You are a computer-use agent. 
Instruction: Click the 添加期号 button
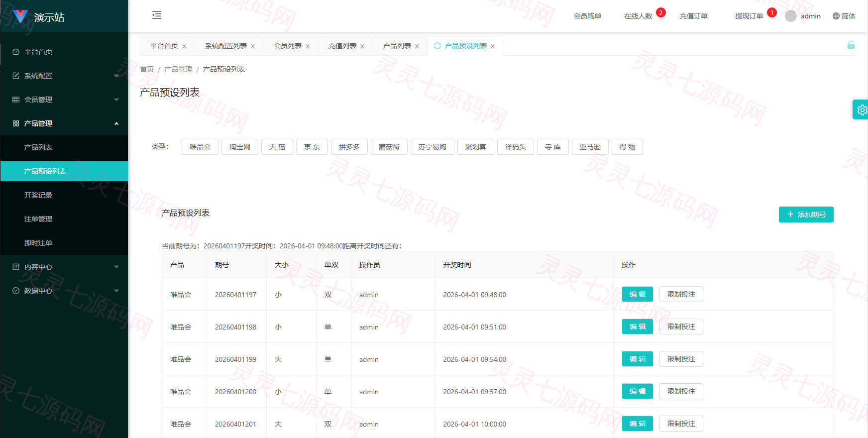tap(806, 215)
